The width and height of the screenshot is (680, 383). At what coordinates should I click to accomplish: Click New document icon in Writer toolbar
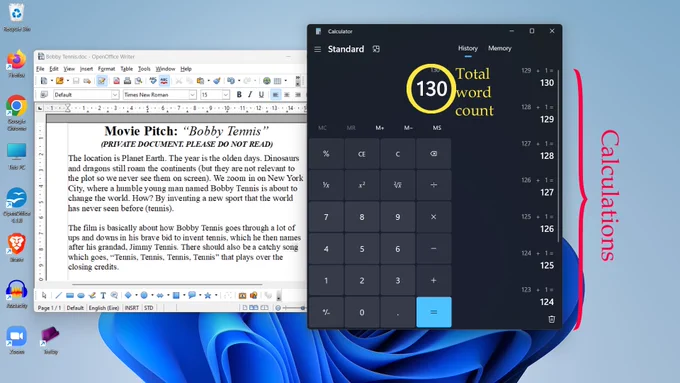44,81
